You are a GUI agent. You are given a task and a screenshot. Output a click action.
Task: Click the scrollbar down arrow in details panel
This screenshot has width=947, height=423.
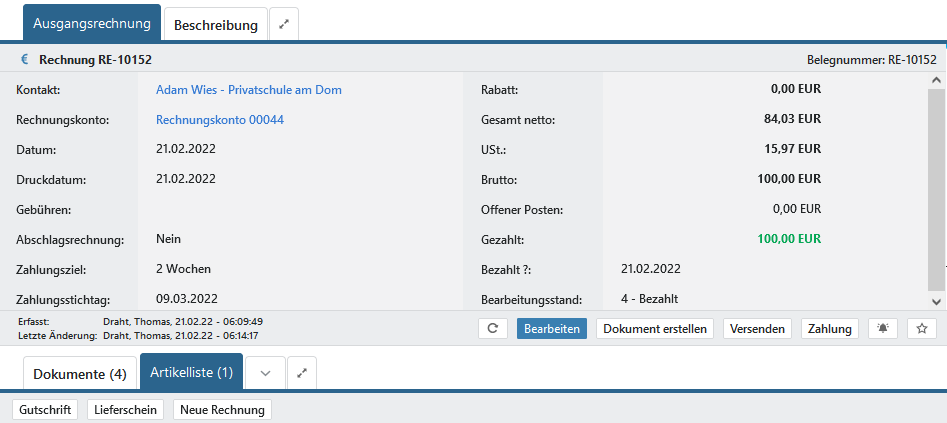(x=936, y=301)
